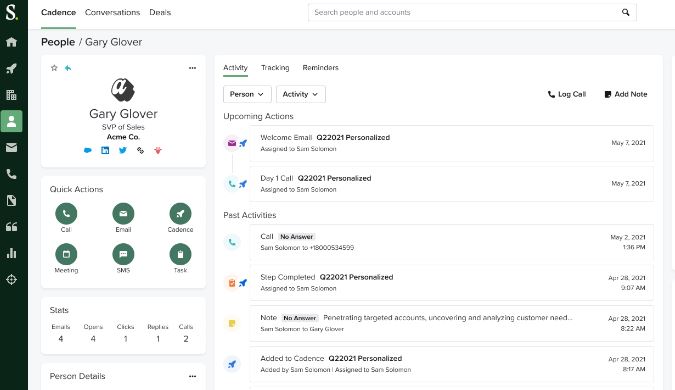Star Gary Glover as favorite
The image size is (675, 390).
54,68
